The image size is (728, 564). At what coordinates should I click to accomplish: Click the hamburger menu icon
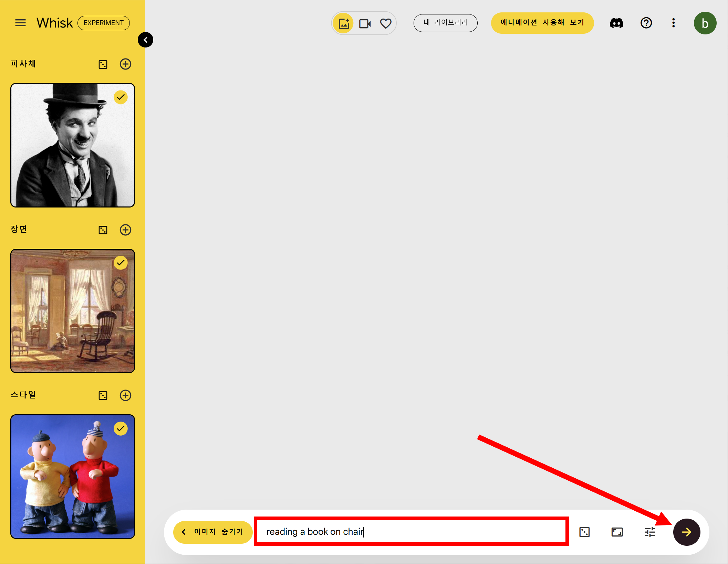(20, 23)
